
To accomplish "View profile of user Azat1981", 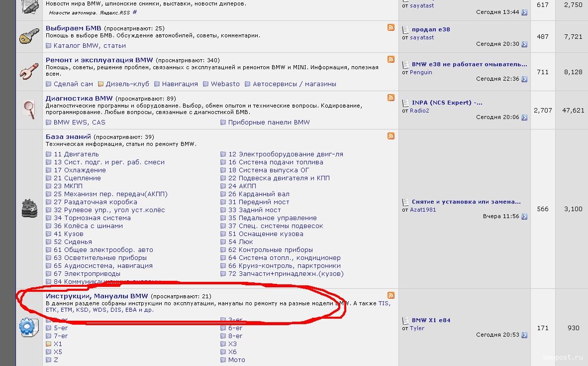I will [423, 210].
